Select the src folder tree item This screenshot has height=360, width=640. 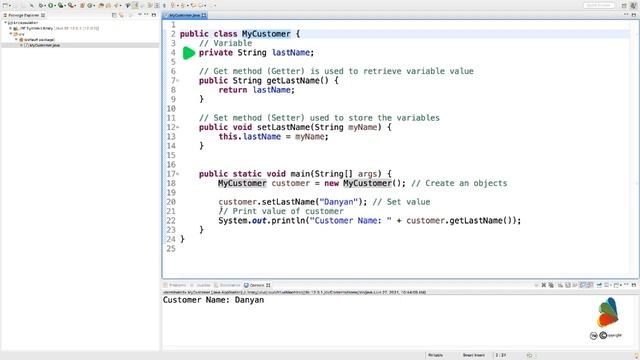pos(19,34)
